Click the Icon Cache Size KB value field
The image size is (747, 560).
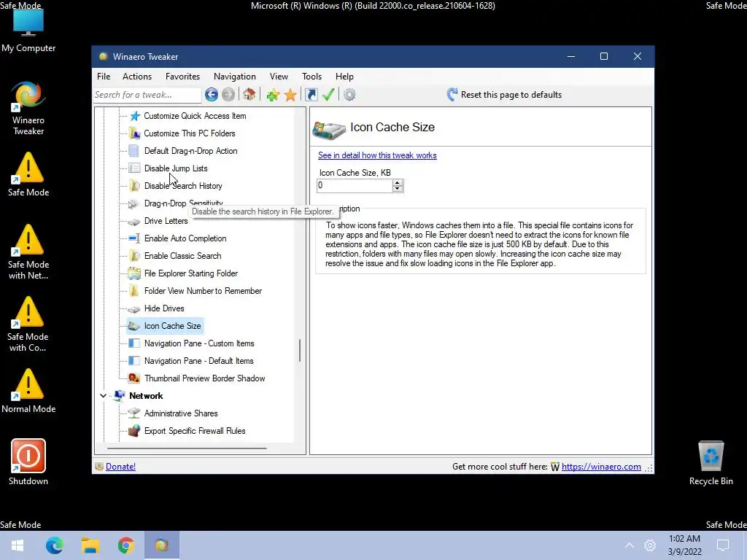tap(355, 186)
